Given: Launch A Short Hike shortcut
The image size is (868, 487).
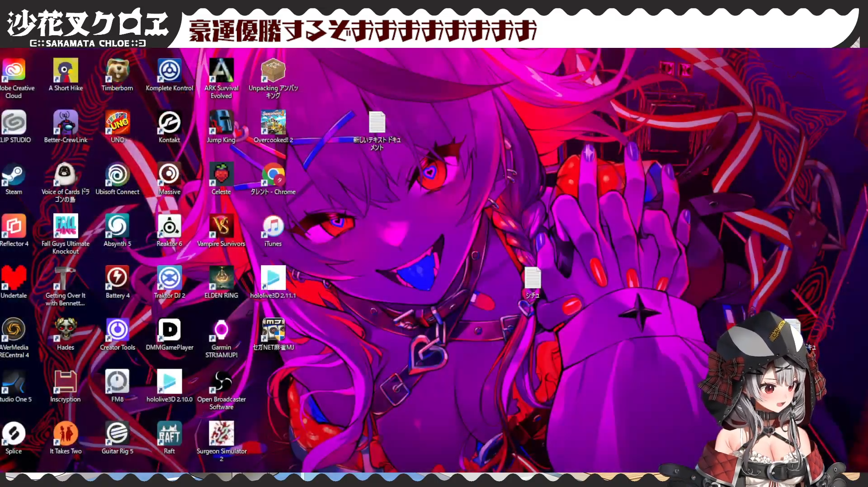Looking at the screenshot, I should pos(66,70).
